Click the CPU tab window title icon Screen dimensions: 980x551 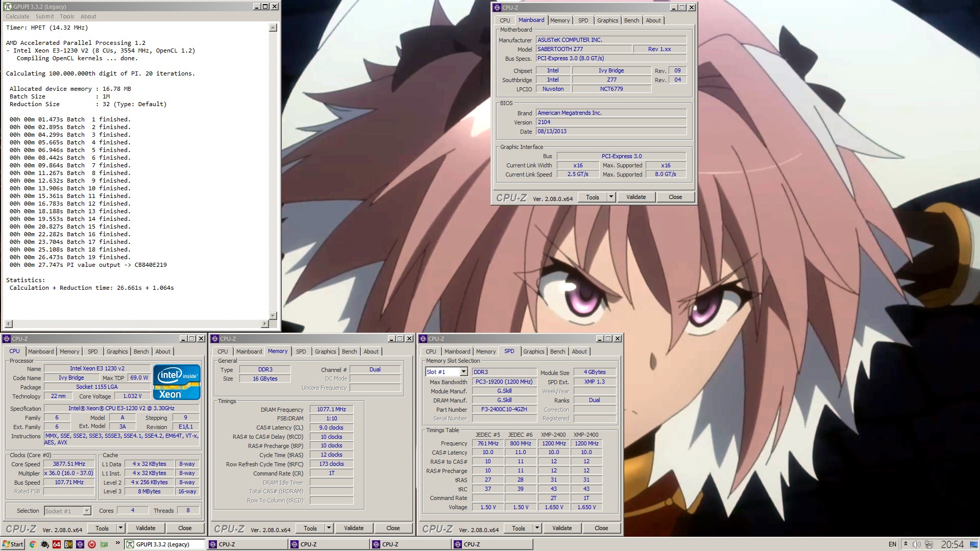(7, 339)
